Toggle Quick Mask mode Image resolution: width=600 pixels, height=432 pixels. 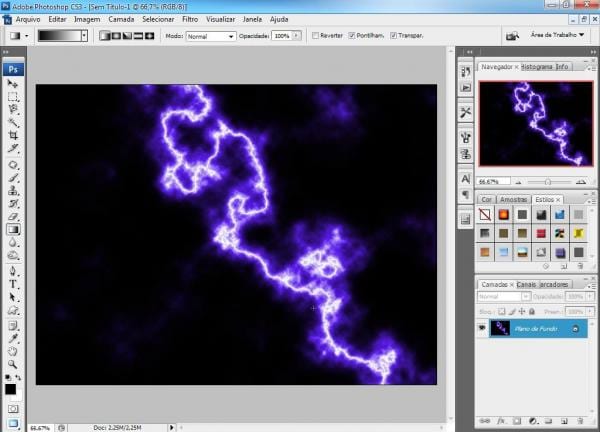point(13,409)
